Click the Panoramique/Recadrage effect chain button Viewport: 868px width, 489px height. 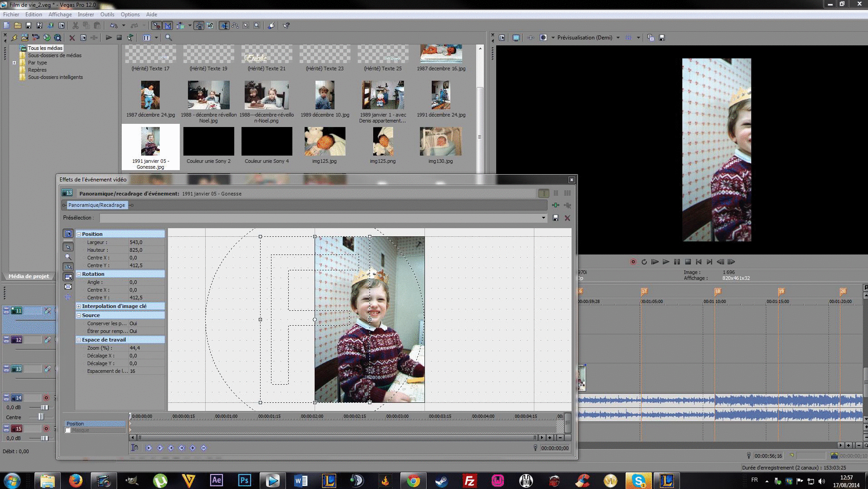pyautogui.click(x=96, y=205)
